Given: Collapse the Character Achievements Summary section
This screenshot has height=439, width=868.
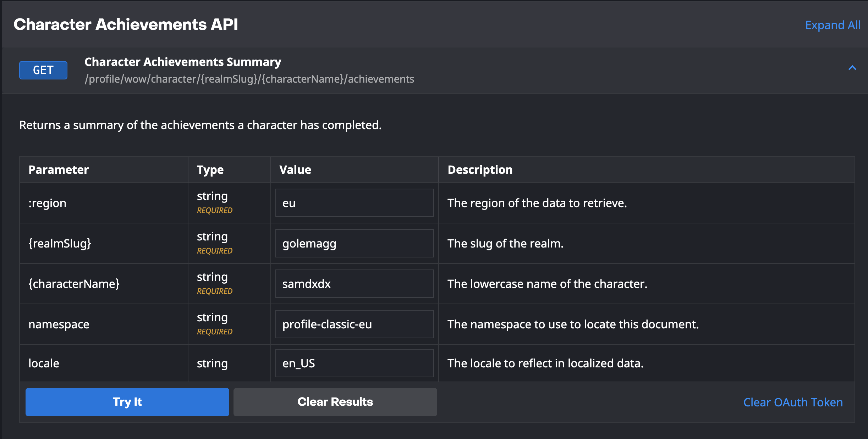Looking at the screenshot, I should click(852, 68).
